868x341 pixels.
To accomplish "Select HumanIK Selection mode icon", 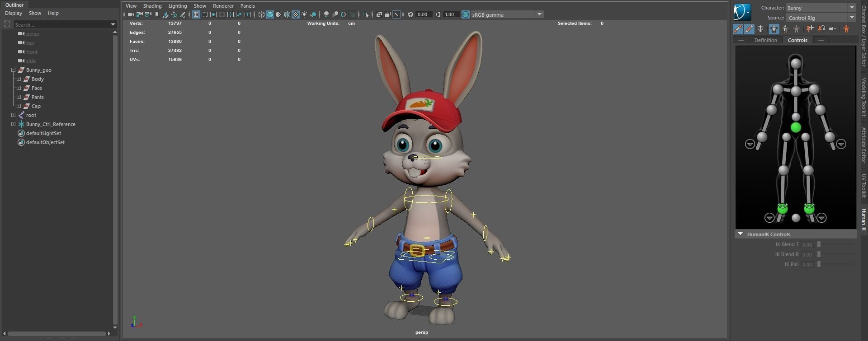I will click(797, 29).
